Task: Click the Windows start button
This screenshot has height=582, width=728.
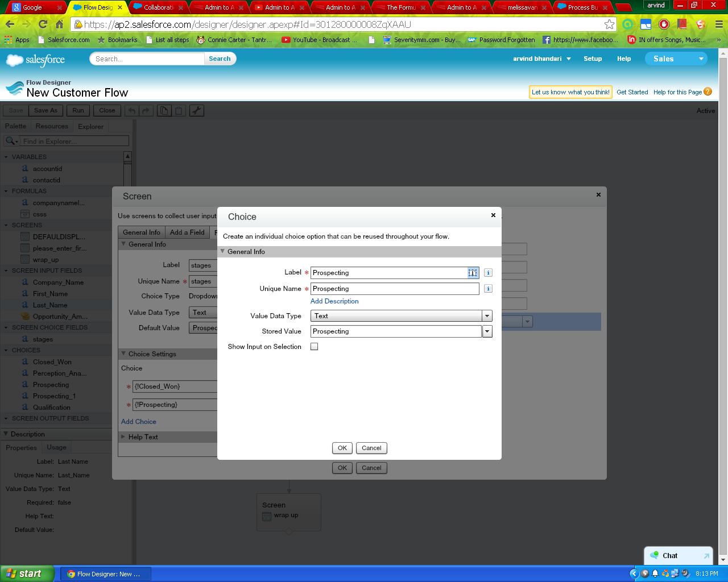Action: click(27, 573)
